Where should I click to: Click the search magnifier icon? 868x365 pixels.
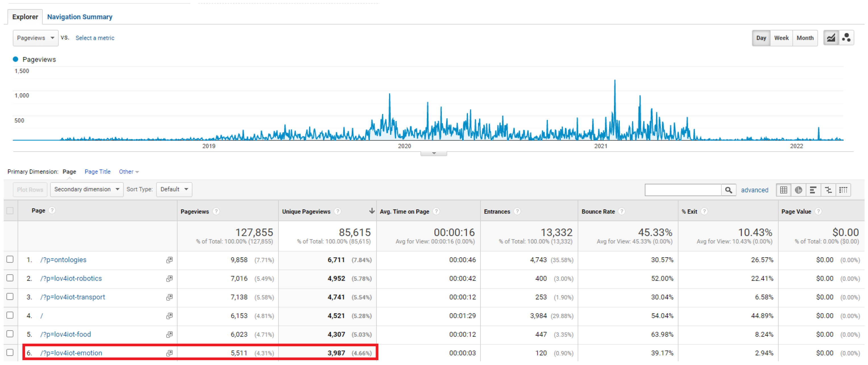click(x=728, y=190)
